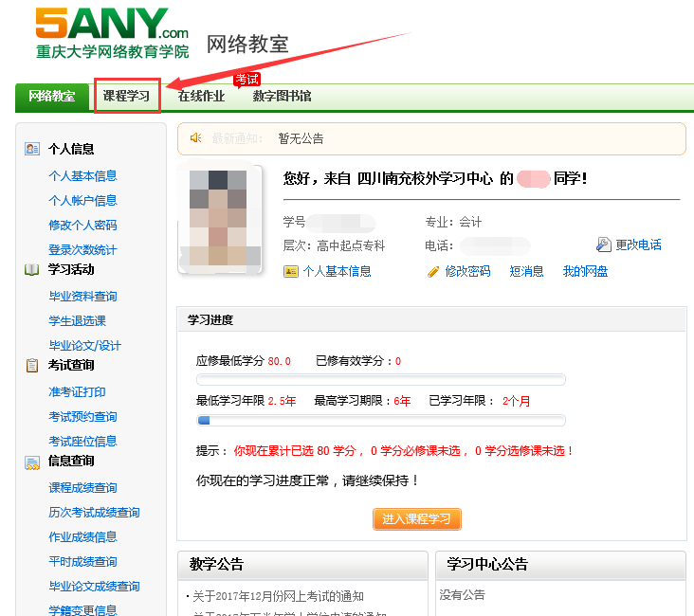Click the 信息查询 section icon
Image resolution: width=694 pixels, height=616 pixels.
32,462
